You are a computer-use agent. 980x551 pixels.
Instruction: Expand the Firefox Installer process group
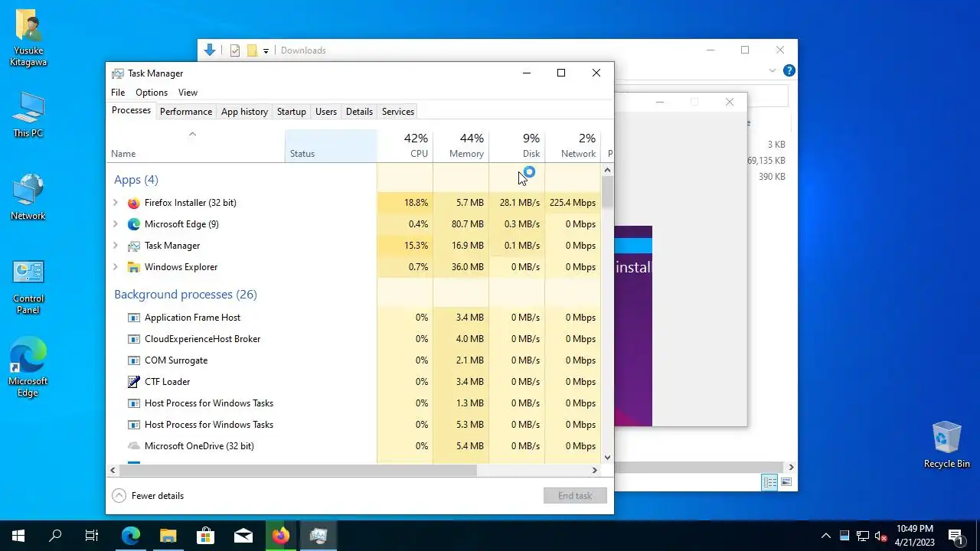coord(116,203)
